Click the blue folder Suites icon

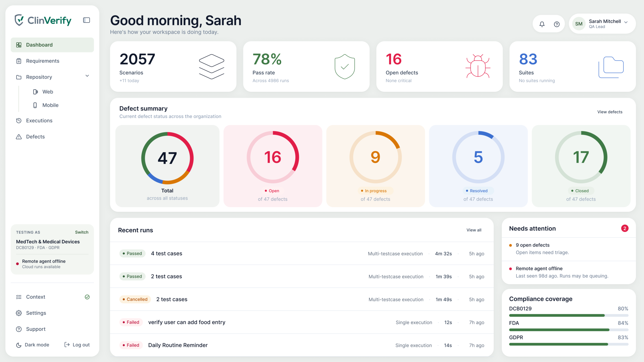pos(611,67)
